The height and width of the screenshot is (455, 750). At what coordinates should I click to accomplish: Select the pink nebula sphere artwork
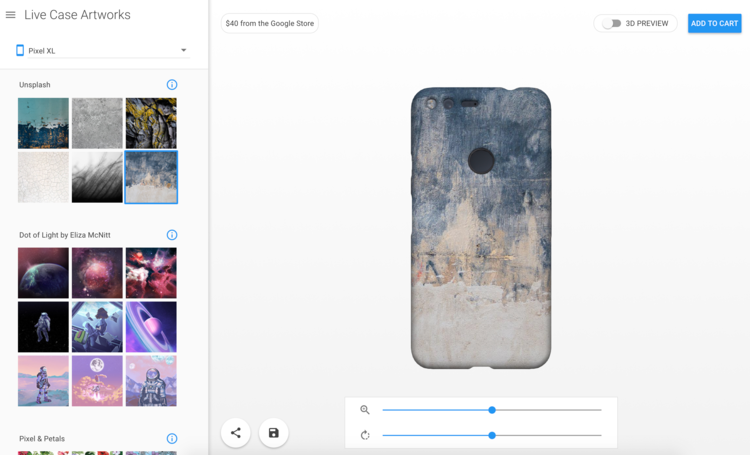97,273
